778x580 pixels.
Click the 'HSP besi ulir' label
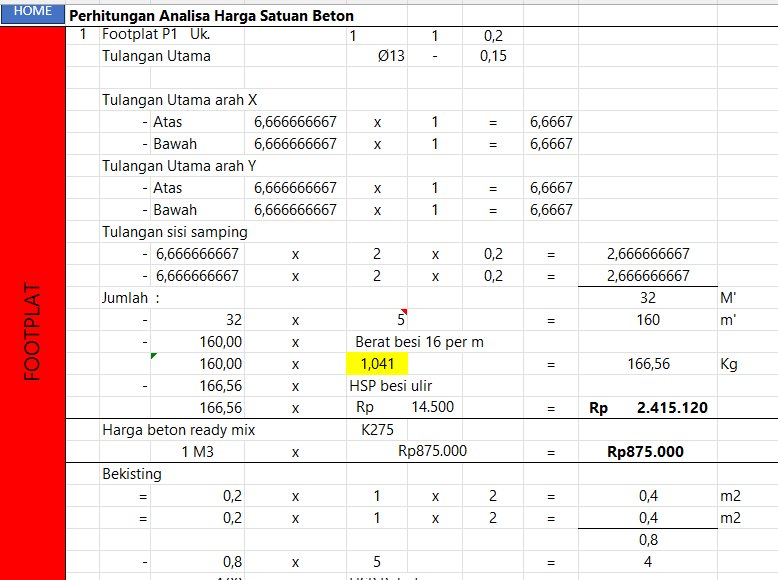[x=390, y=386]
